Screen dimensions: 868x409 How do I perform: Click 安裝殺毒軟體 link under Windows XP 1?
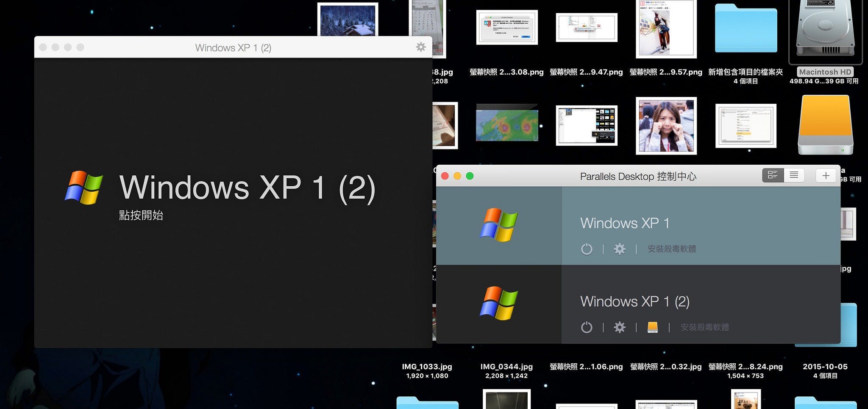point(672,249)
